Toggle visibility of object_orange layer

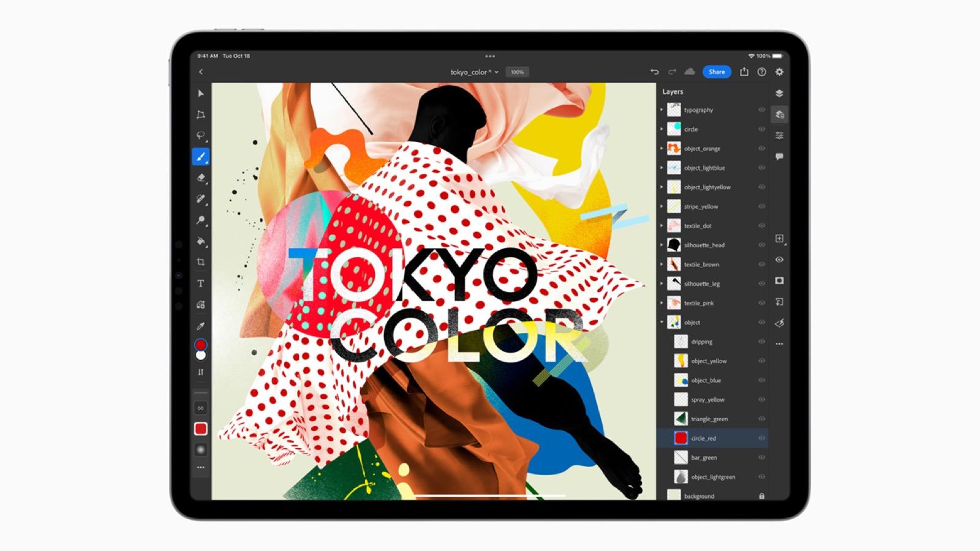point(762,149)
